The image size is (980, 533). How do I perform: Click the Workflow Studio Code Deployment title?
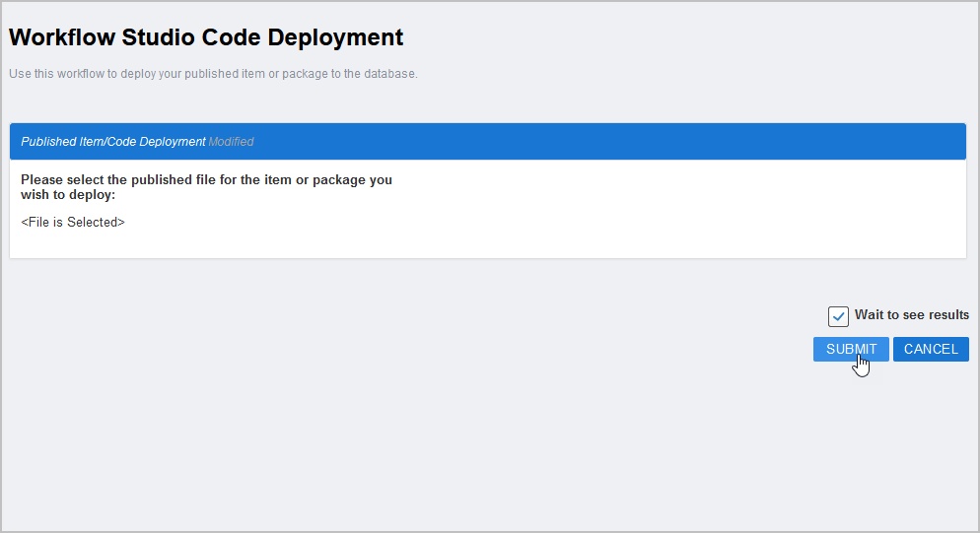pos(206,37)
